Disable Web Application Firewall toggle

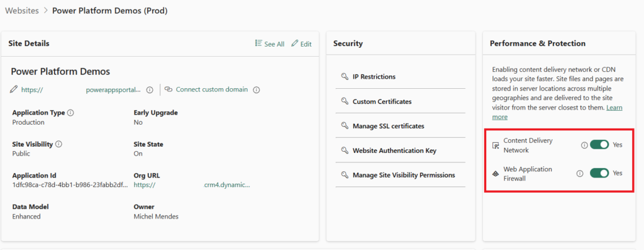[x=599, y=174]
